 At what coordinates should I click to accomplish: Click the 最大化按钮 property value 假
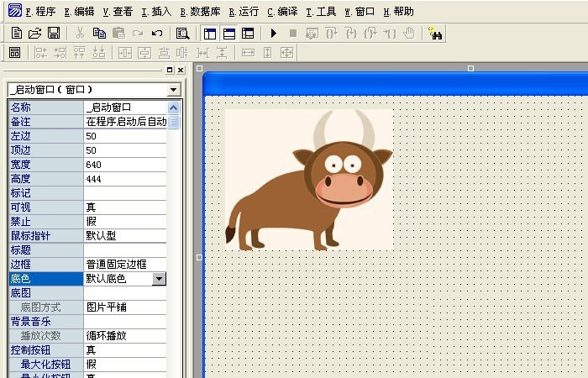point(125,364)
